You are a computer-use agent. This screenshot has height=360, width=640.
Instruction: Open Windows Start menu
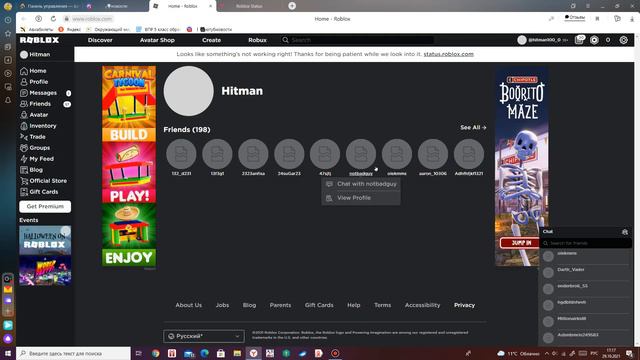(8, 353)
